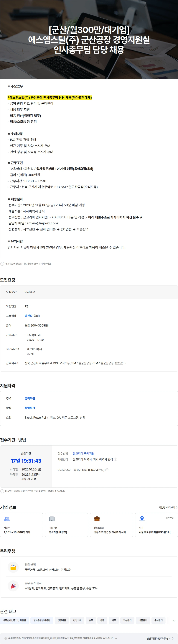Click 불법/허위/과장/오류 신고 link
Screen dimensions: 178x644
coord(160,638)
